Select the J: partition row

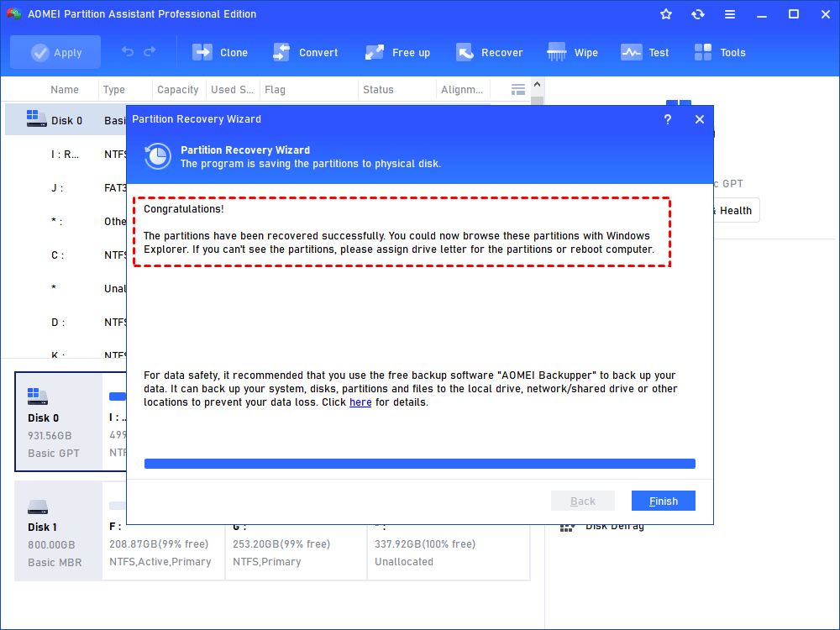[66, 188]
